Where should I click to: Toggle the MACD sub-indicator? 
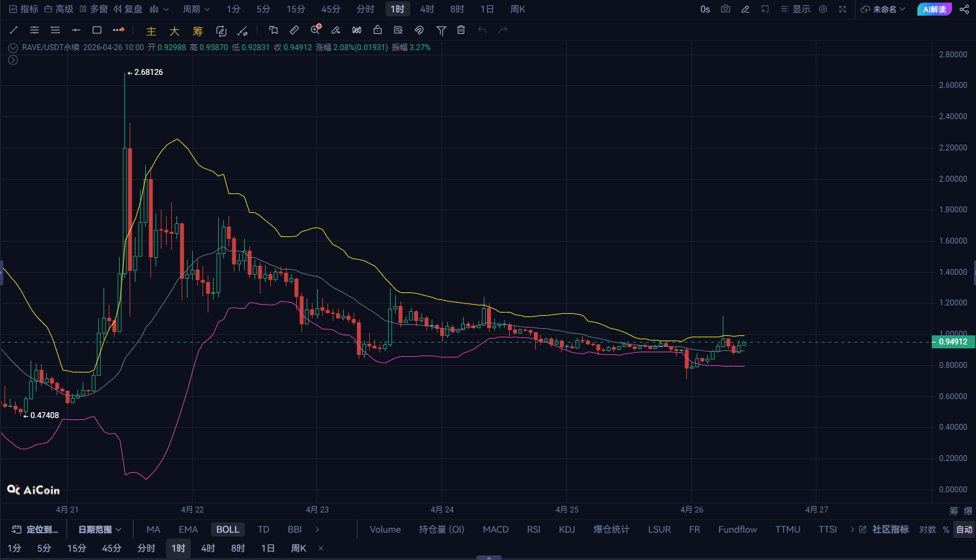[x=495, y=529]
